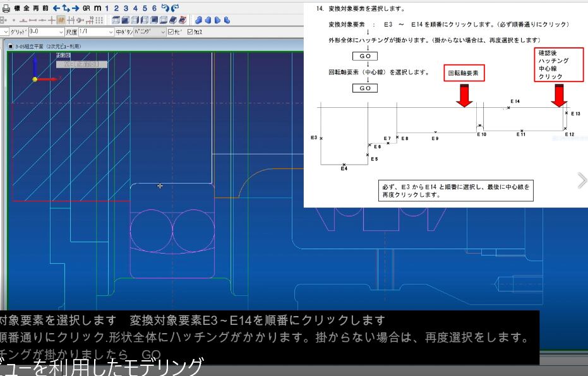Screen dimensions: 588x376
Task: Click the 3-05組立平面 window title
Action: point(47,47)
